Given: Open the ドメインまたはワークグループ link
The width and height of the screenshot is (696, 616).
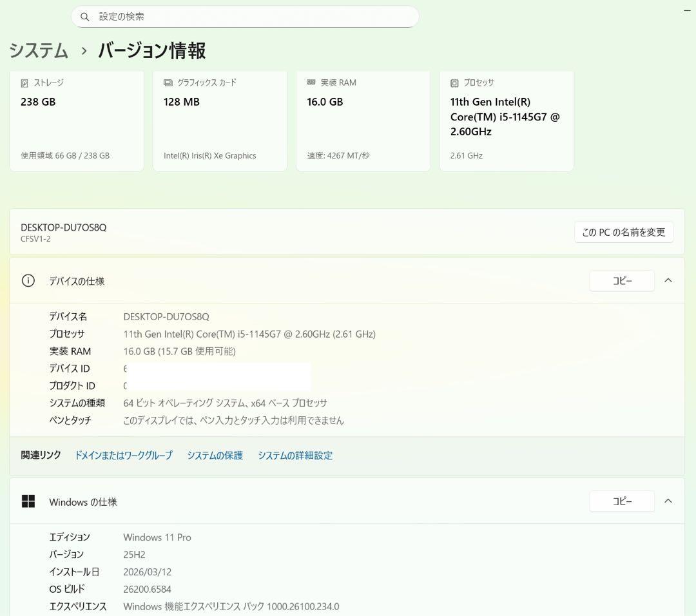Looking at the screenshot, I should click(x=123, y=455).
